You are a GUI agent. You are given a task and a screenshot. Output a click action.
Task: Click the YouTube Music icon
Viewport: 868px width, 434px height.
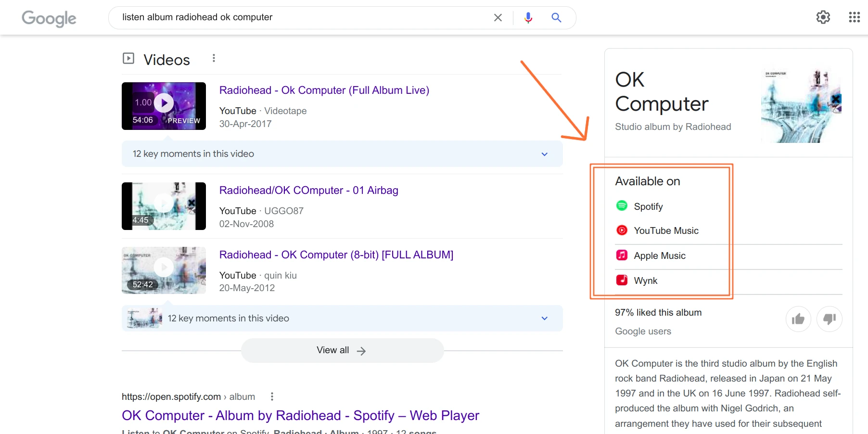click(622, 230)
